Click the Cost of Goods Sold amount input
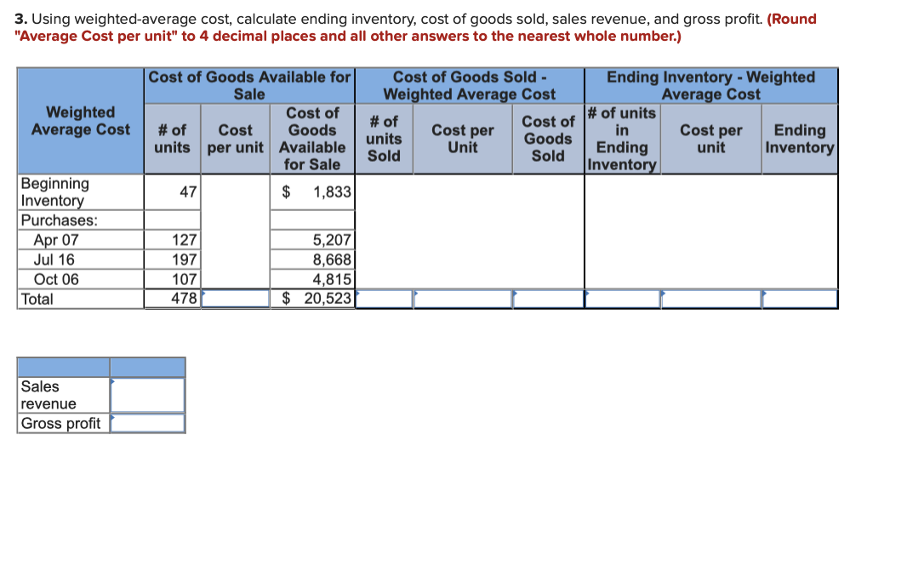This screenshot has width=924, height=577. [x=548, y=299]
